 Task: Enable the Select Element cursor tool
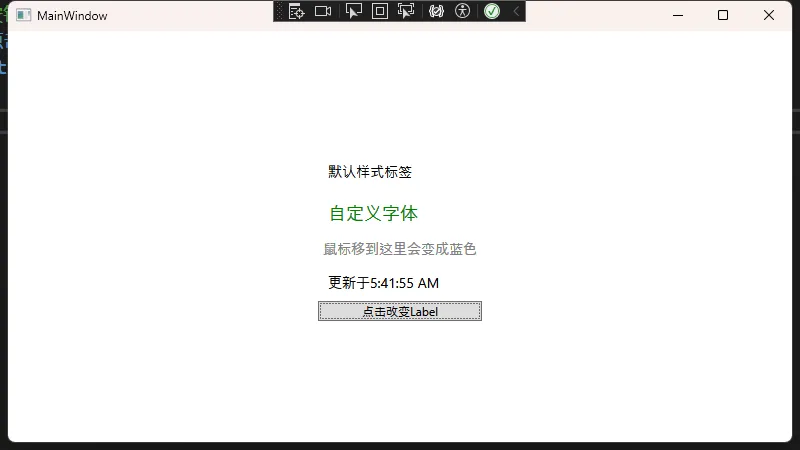pyautogui.click(x=353, y=11)
